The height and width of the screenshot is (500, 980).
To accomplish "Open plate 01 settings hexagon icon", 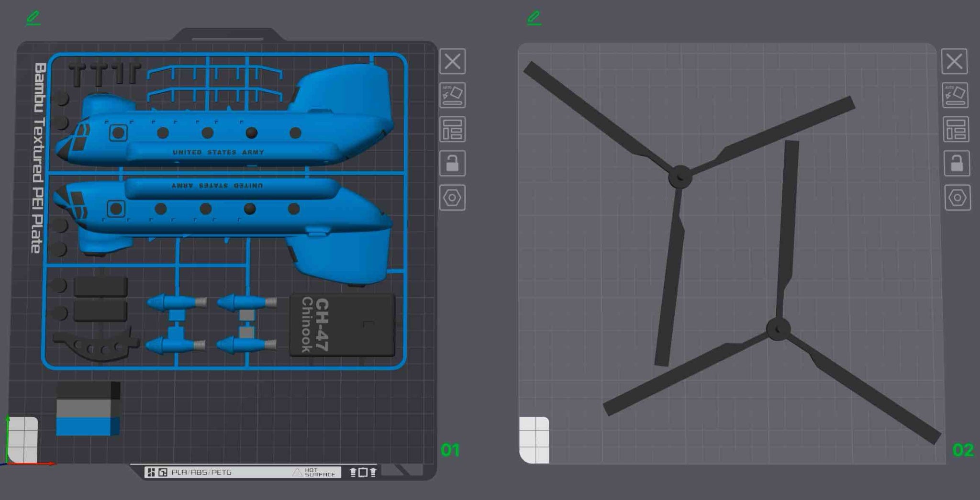I will click(x=452, y=198).
